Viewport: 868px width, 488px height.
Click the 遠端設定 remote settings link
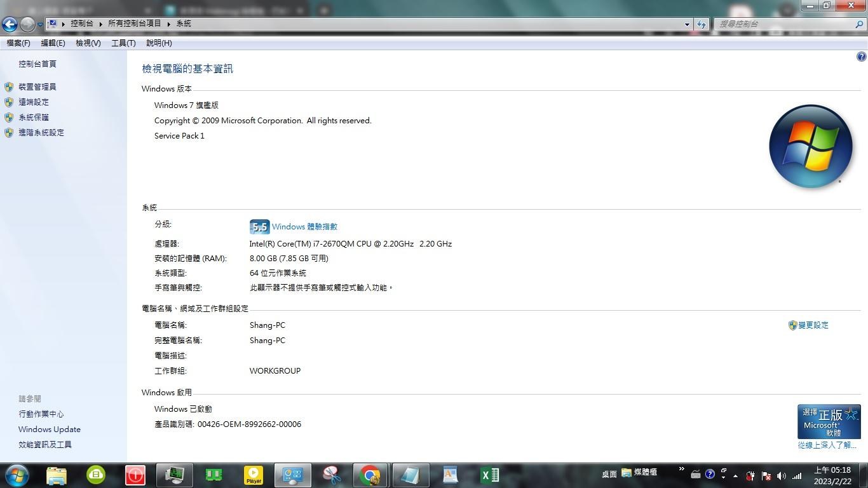point(33,102)
